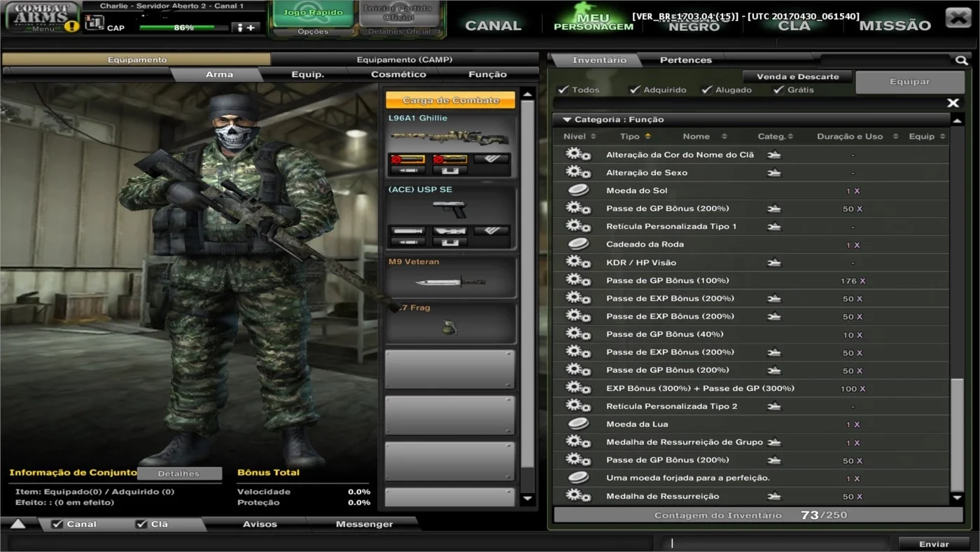Open Opções under Jogo Rápido
This screenshot has width=980, height=552.
pyautogui.click(x=313, y=32)
